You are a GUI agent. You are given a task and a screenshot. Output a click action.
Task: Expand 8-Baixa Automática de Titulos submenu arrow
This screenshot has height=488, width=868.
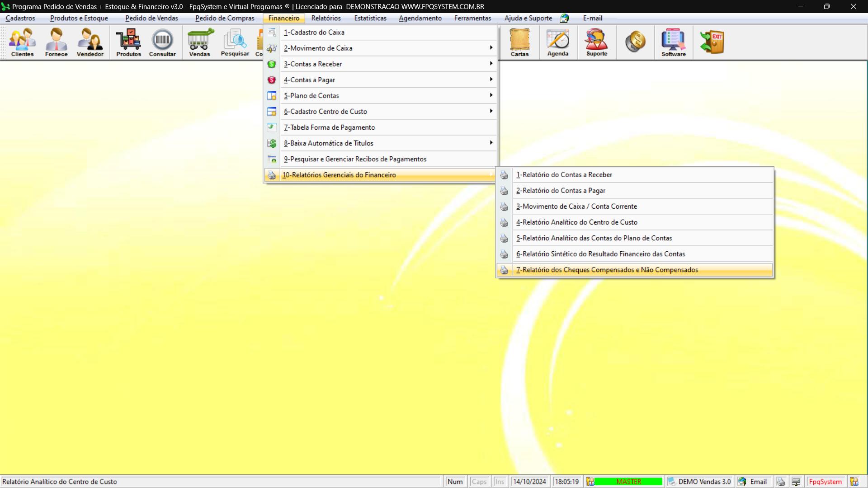tap(491, 143)
